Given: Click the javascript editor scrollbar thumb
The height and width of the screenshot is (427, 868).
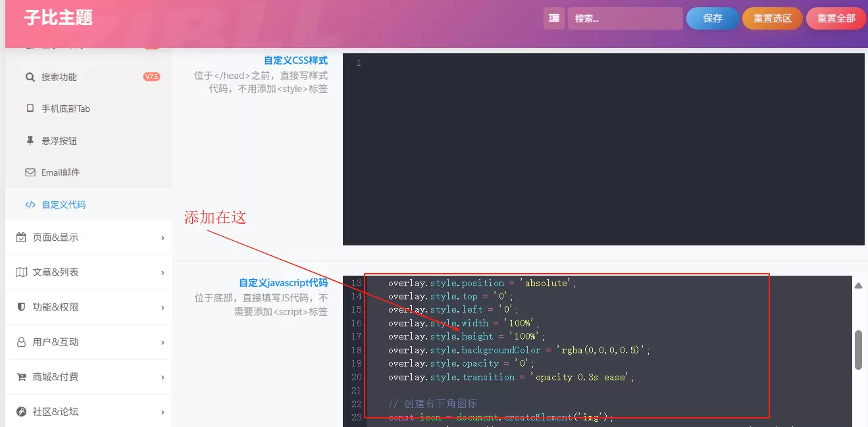Looking at the screenshot, I should [858, 350].
